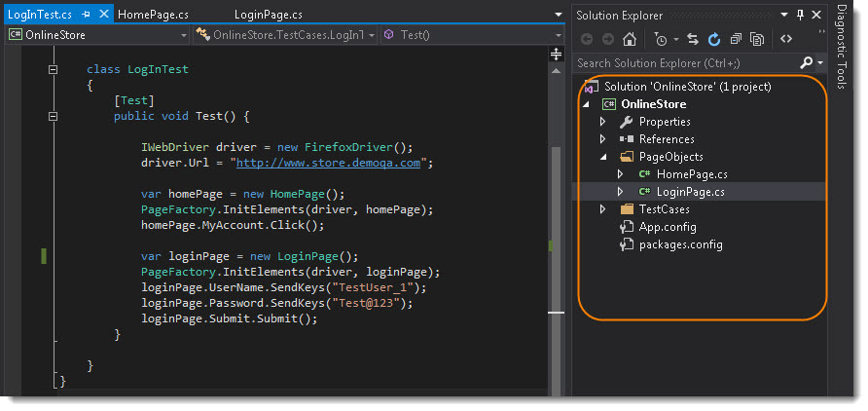Switch to the LoginPage.cs tab
Viewport: 868px width, 411px height.
click(x=269, y=16)
